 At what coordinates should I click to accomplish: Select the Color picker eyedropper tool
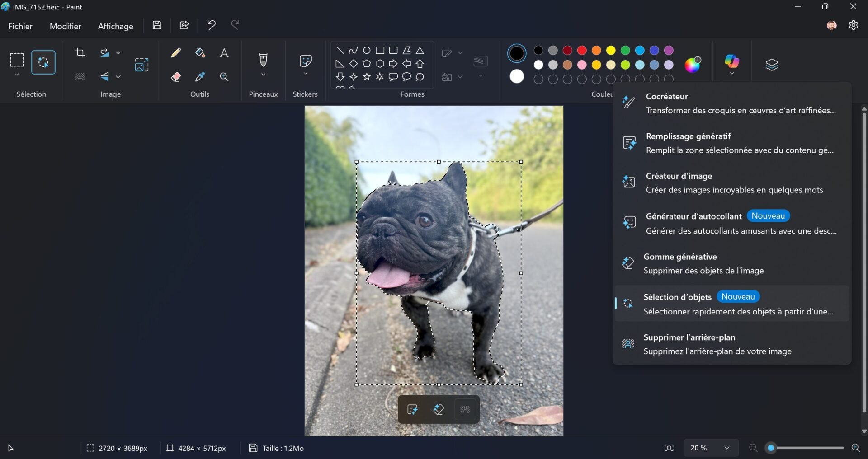200,77
